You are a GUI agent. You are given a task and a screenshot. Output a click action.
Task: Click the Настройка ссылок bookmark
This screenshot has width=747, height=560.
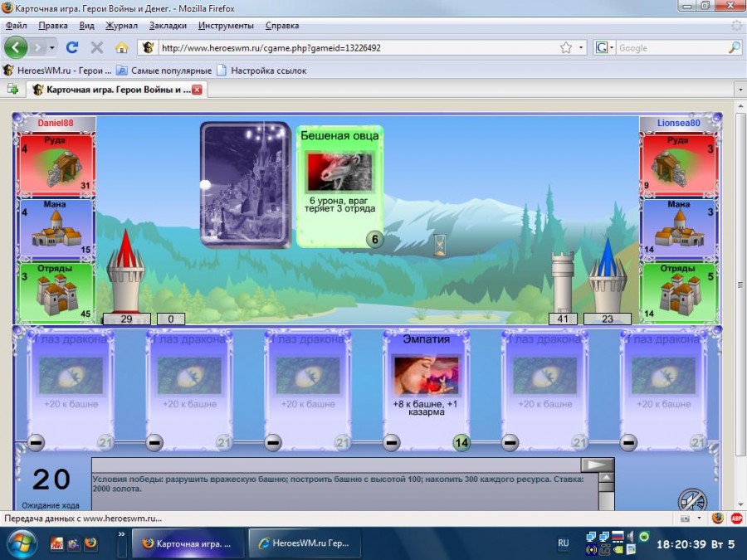click(x=267, y=71)
